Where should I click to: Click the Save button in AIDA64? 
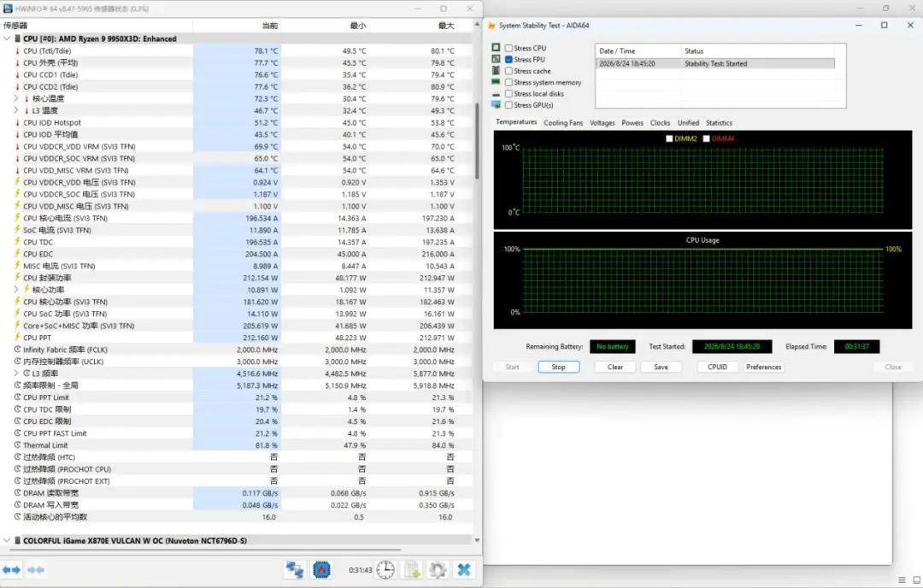(x=661, y=367)
